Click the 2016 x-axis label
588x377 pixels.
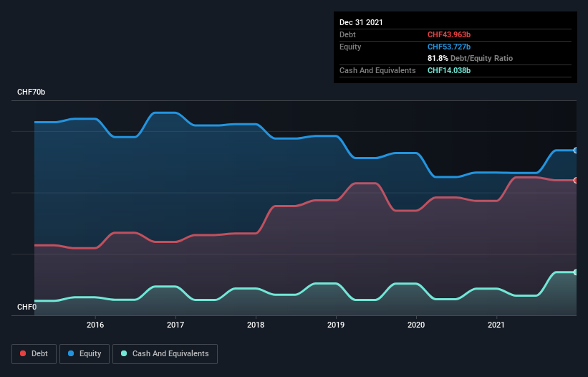point(95,325)
